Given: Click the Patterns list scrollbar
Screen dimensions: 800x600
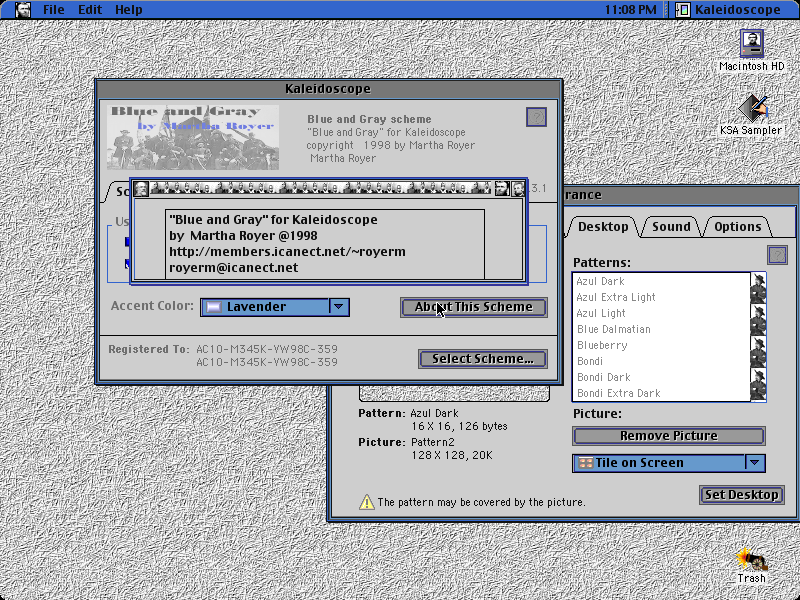Looking at the screenshot, I should click(758, 337).
